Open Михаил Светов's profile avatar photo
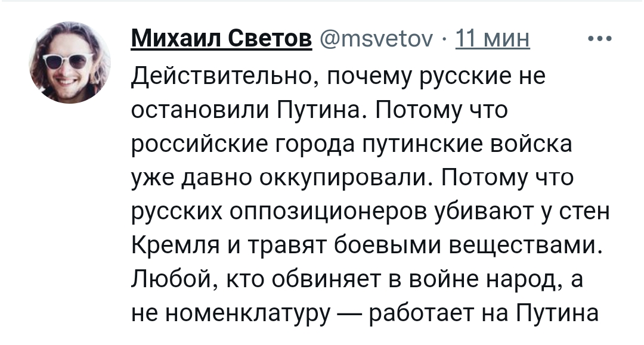Viewport: 644px width, 345px height. point(70,63)
